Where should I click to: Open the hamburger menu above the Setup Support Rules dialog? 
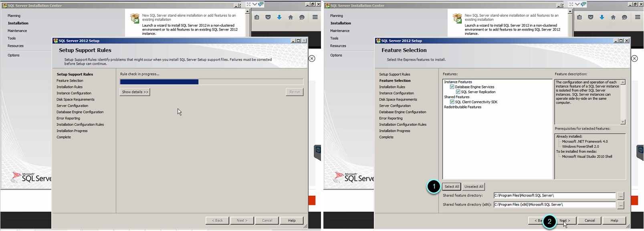click(x=315, y=17)
